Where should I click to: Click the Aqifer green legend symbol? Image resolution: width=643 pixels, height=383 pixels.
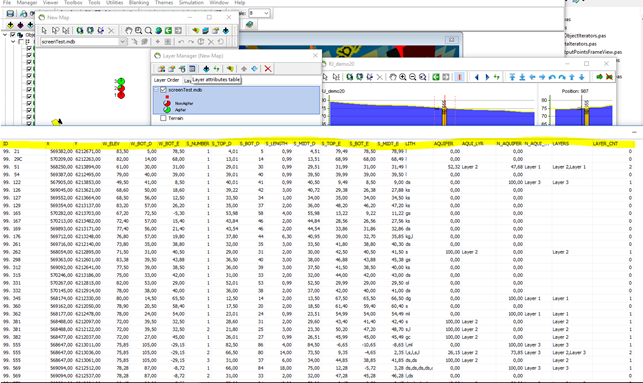pyautogui.click(x=167, y=110)
